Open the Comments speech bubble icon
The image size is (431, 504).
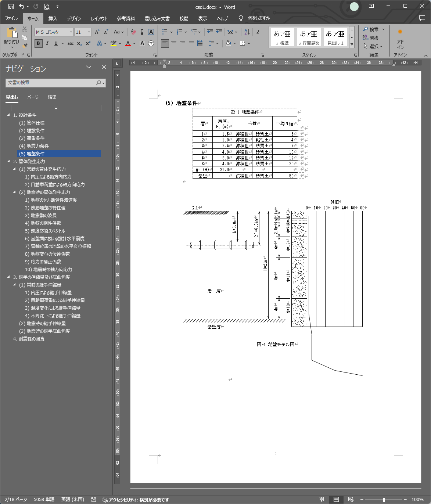click(422, 18)
